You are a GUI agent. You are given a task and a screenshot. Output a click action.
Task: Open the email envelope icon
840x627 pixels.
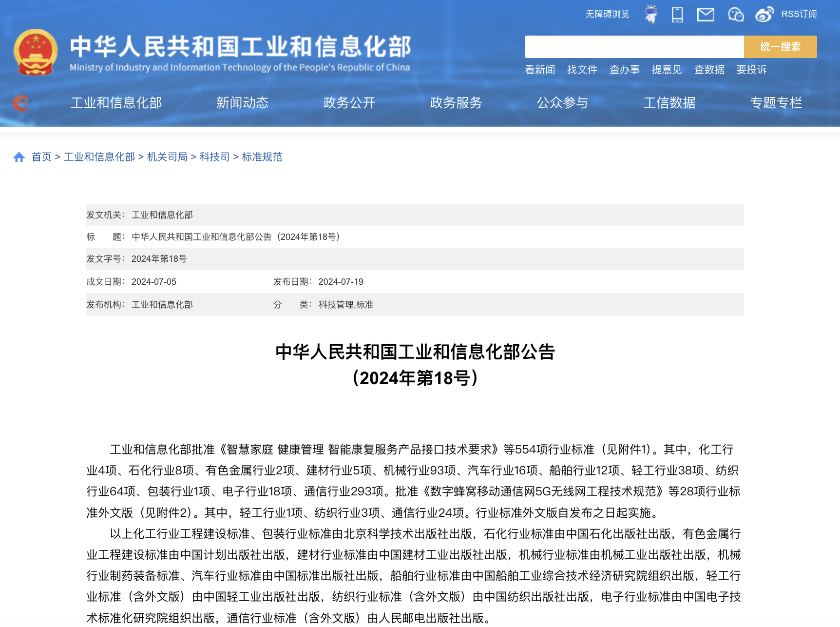pos(706,15)
